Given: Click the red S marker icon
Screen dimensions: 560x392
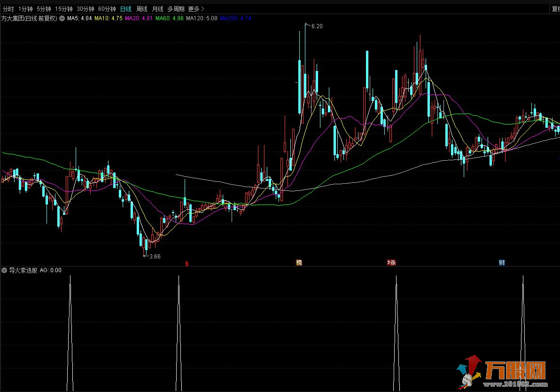Looking at the screenshot, I should tap(187, 264).
